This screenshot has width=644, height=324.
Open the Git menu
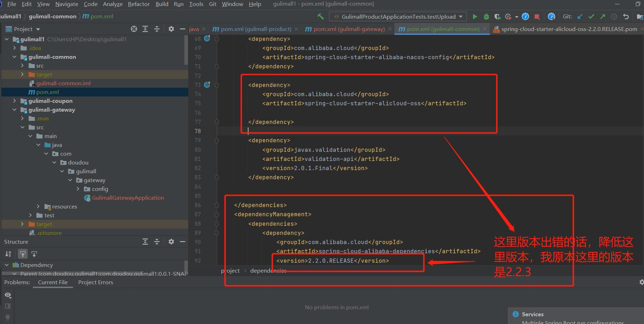[x=213, y=4]
